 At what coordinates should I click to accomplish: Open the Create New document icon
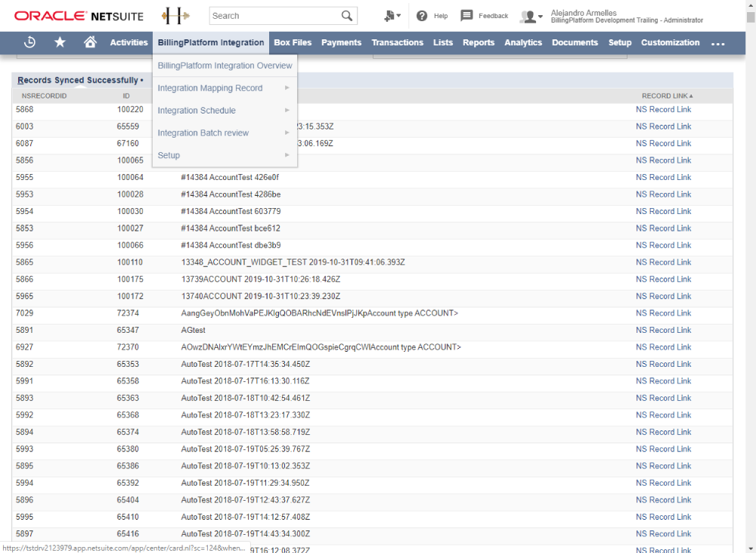click(x=392, y=16)
